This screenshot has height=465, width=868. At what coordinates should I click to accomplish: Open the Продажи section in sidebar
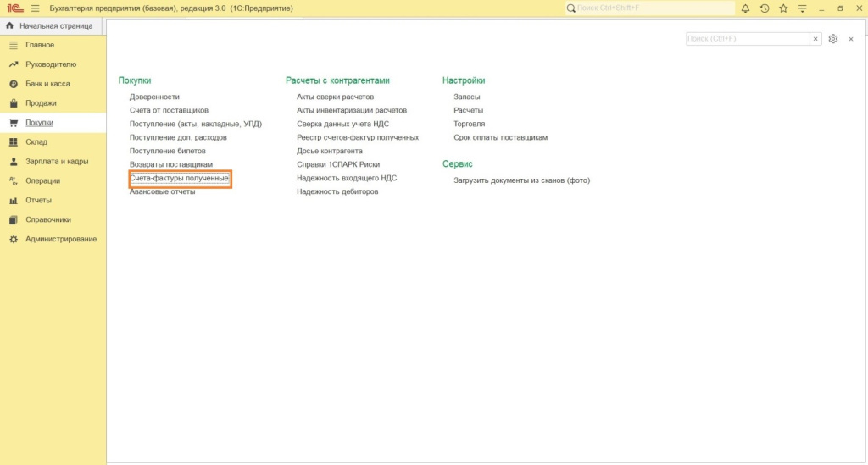(x=41, y=103)
